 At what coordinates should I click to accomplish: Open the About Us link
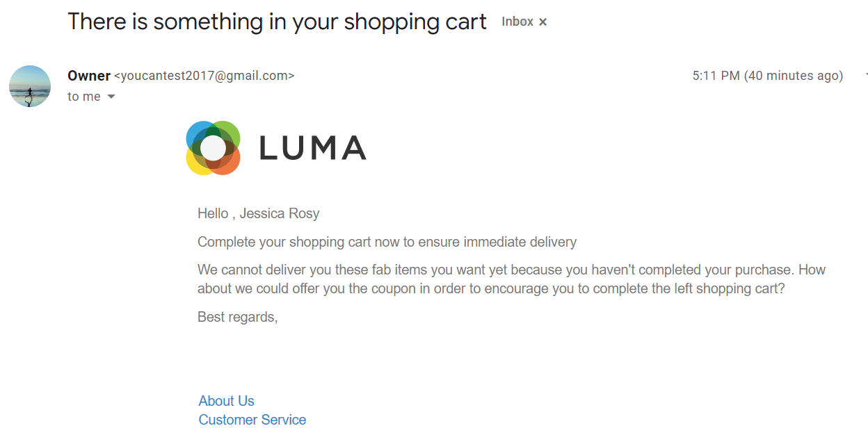pos(226,401)
